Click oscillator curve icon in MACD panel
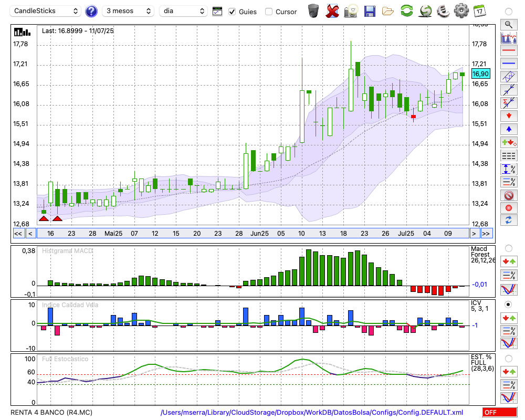This screenshot has width=525, height=420. pyautogui.click(x=509, y=289)
